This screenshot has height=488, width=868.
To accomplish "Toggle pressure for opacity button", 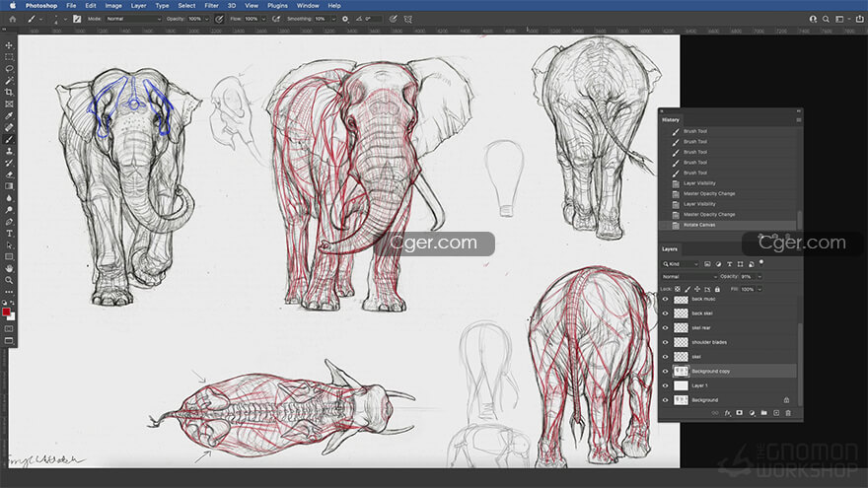I will pyautogui.click(x=219, y=19).
